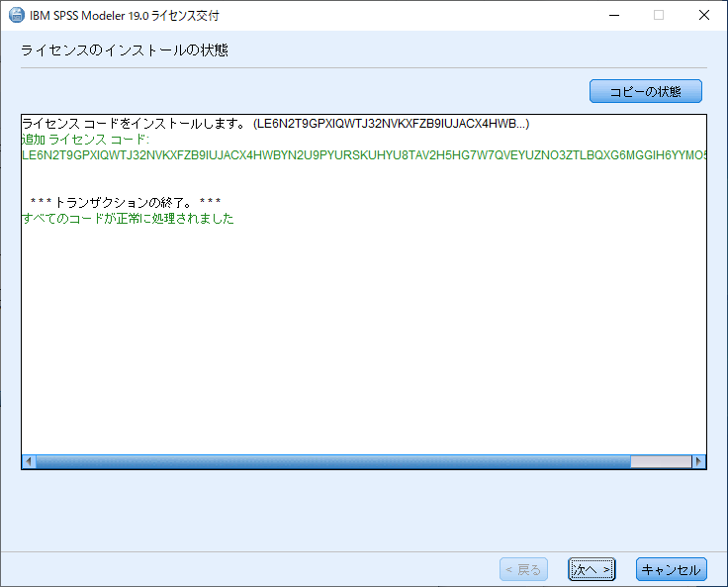Minimize the license wizard window
Viewport: 728px width, 587px height.
(614, 15)
